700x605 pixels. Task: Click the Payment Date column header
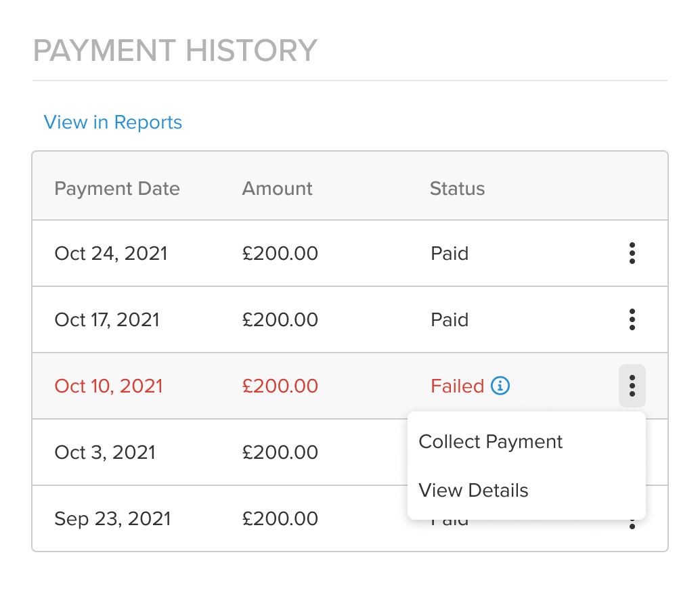(117, 188)
